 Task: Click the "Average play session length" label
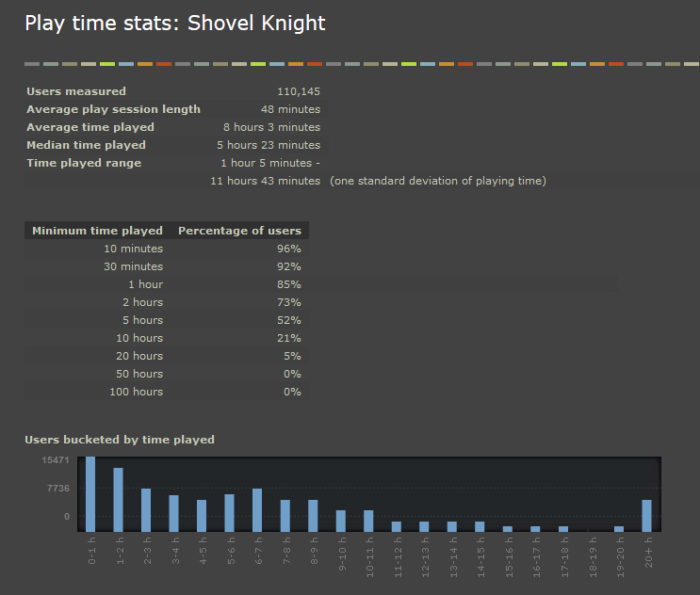coord(113,109)
